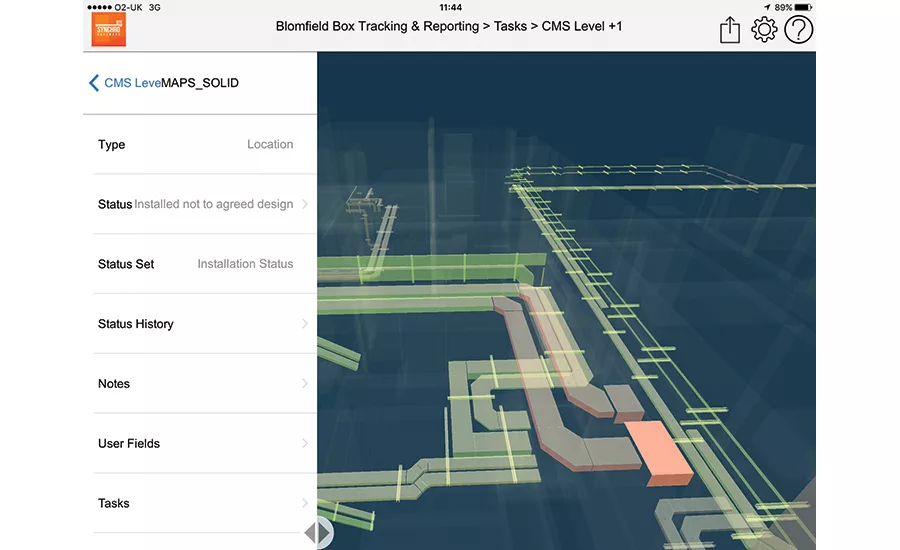Select the Type row
This screenshot has width=900, height=550.
[x=204, y=144]
